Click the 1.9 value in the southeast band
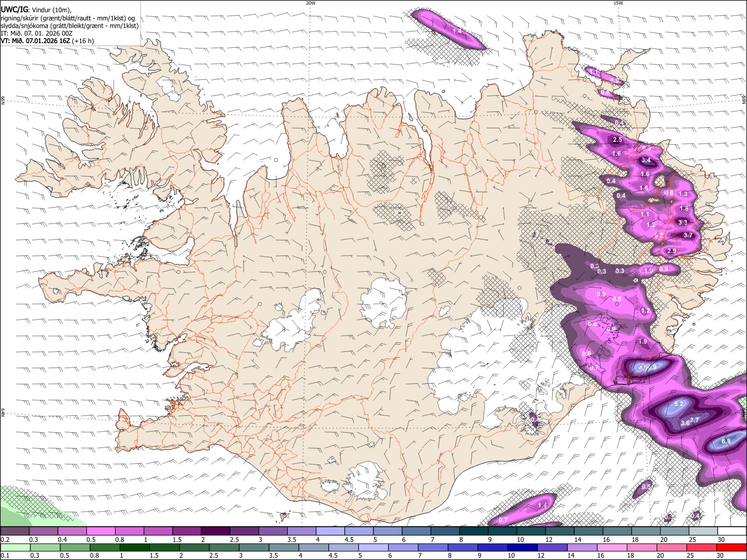The height and width of the screenshot is (560, 747). pos(643,342)
